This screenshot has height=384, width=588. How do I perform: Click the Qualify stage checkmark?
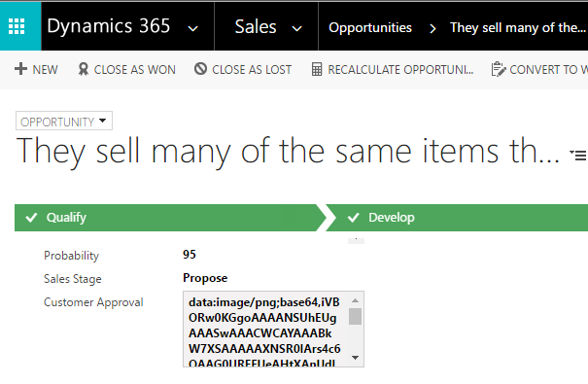(31, 218)
